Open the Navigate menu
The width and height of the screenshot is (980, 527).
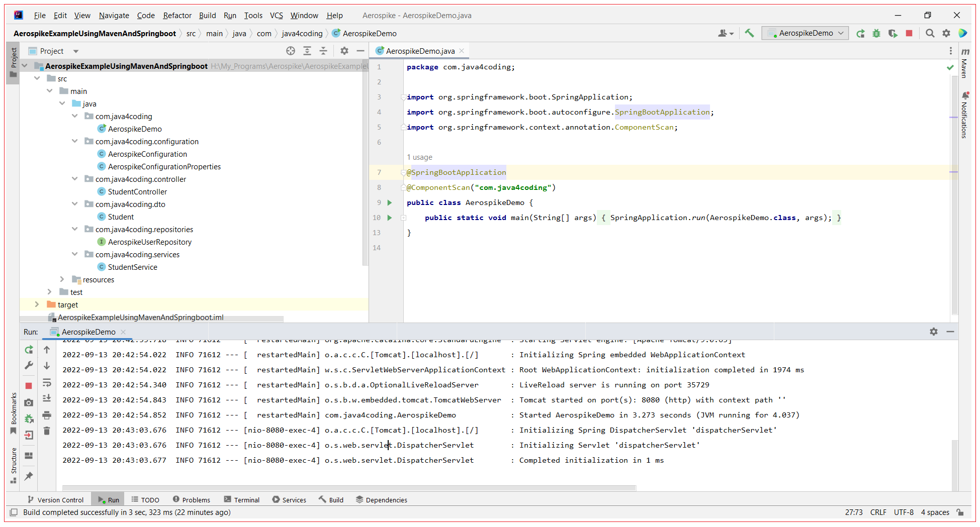tap(114, 16)
